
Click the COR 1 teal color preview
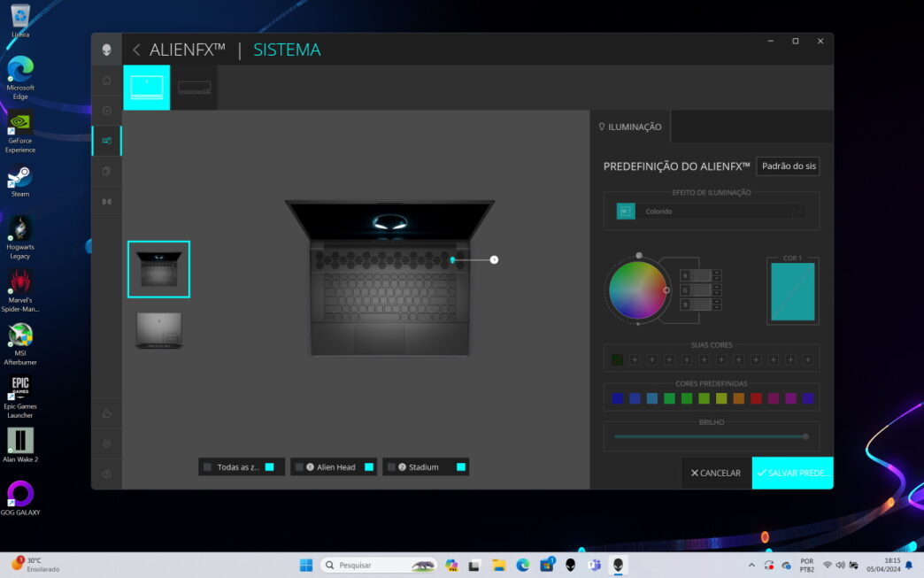[793, 291]
